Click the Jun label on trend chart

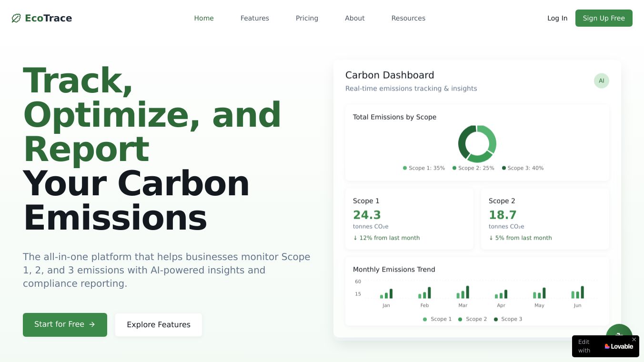577,305
